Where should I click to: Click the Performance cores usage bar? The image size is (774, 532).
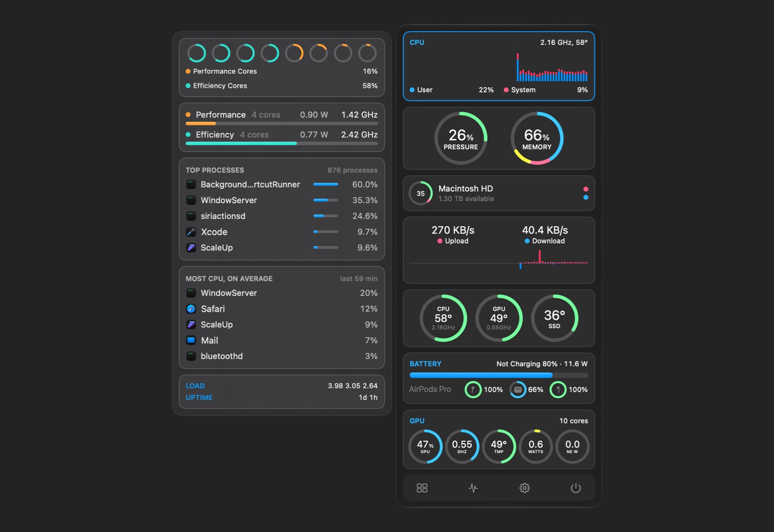[x=282, y=124]
